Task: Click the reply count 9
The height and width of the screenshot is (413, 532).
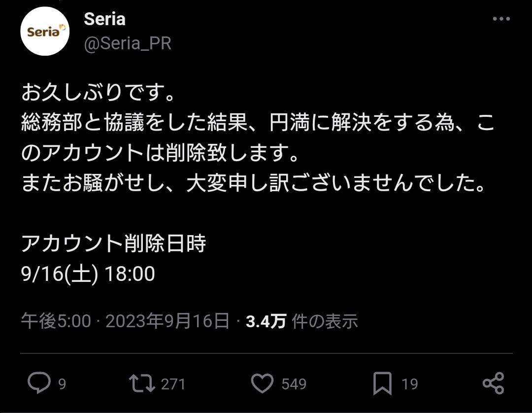Action: click(62, 384)
